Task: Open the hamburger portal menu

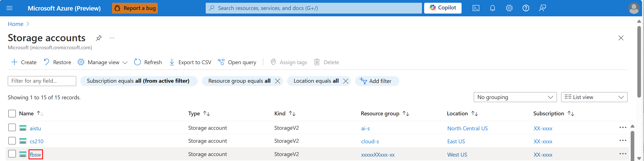Action: click(x=9, y=8)
